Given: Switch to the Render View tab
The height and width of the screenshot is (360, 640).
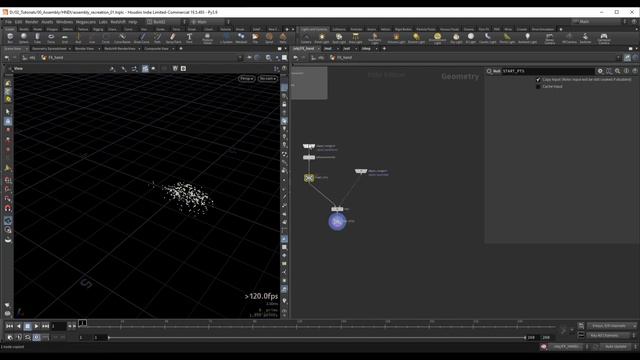Looking at the screenshot, I should [x=84, y=49].
